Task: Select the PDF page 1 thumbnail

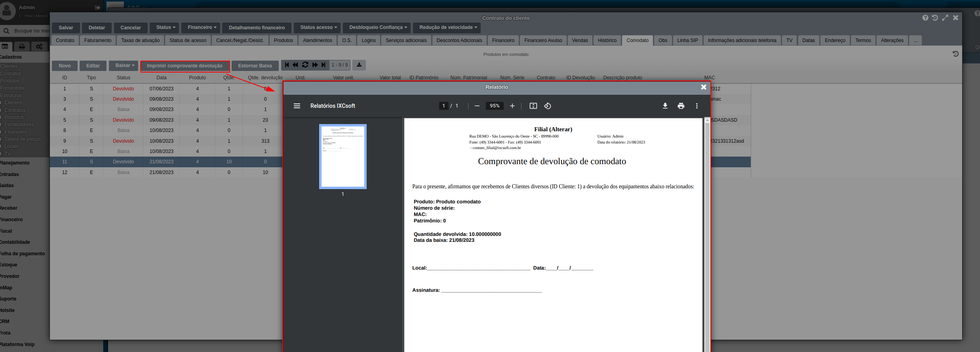Action: pos(343,157)
